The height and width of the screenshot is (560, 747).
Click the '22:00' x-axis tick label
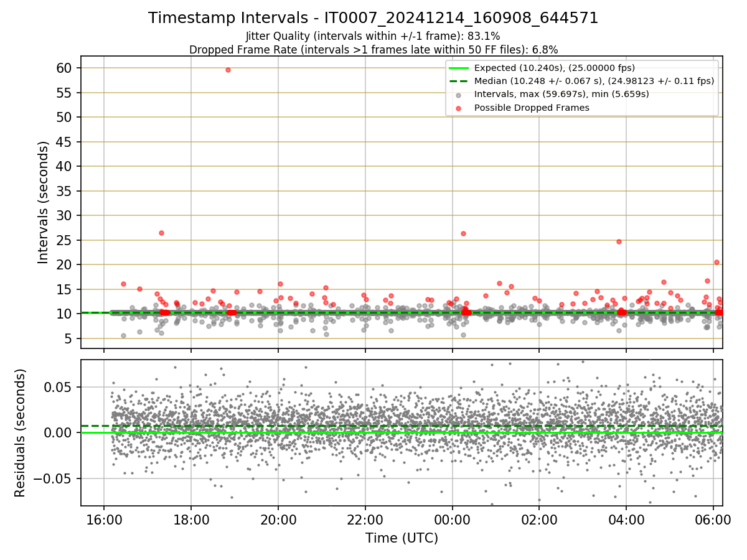(365, 520)
